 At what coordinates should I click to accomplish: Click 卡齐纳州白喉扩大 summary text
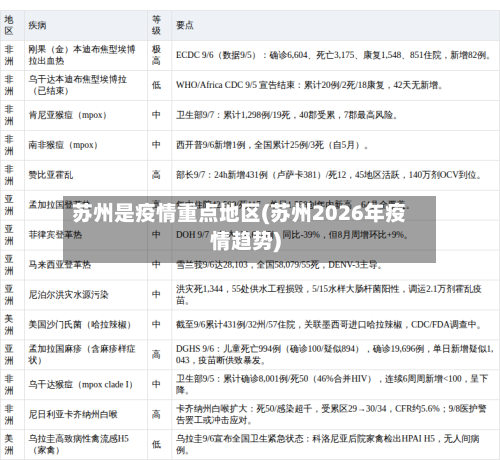pos(331,415)
